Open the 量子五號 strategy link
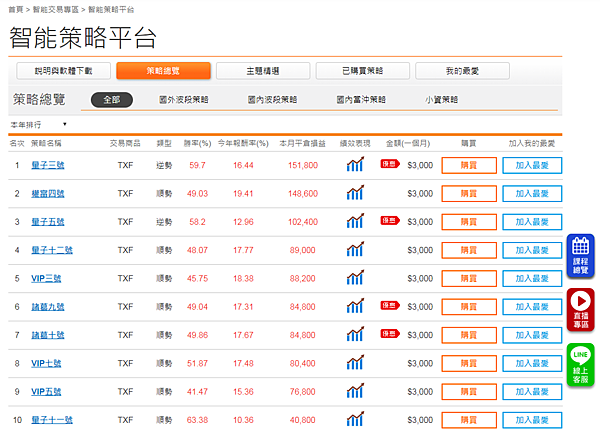Image resolution: width=600 pixels, height=434 pixels. 48,222
